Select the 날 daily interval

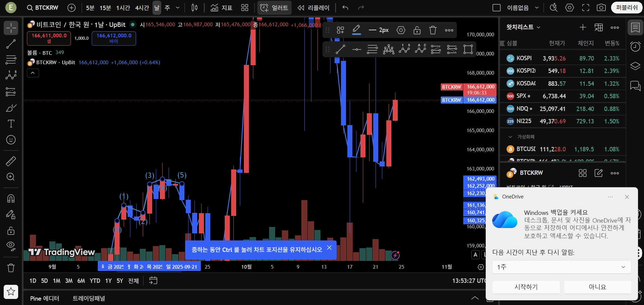coord(157,8)
